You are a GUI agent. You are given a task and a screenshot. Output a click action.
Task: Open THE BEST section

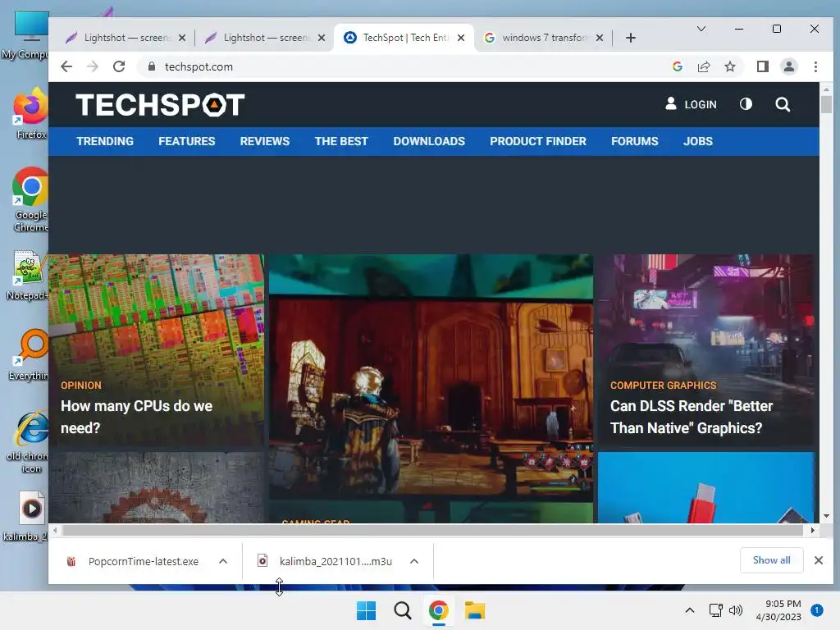[x=341, y=141]
